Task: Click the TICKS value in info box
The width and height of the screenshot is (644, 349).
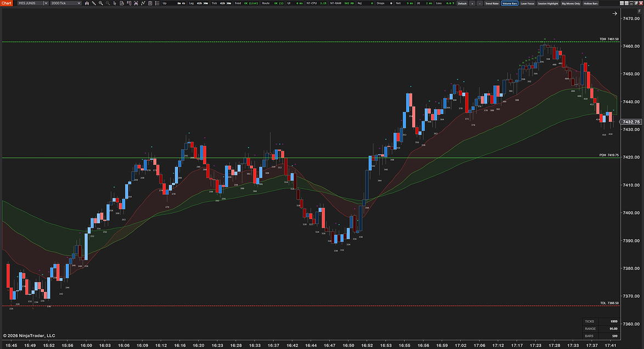Action: [614, 322]
